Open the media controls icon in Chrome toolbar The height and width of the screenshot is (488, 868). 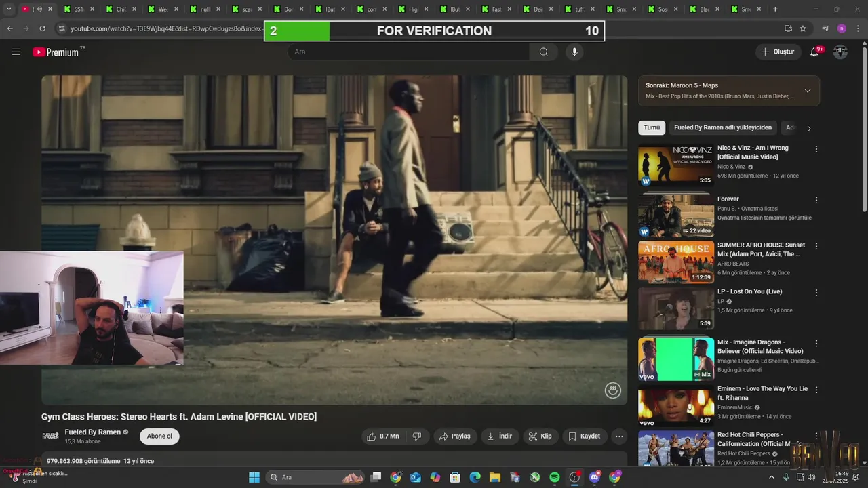pos(825,28)
